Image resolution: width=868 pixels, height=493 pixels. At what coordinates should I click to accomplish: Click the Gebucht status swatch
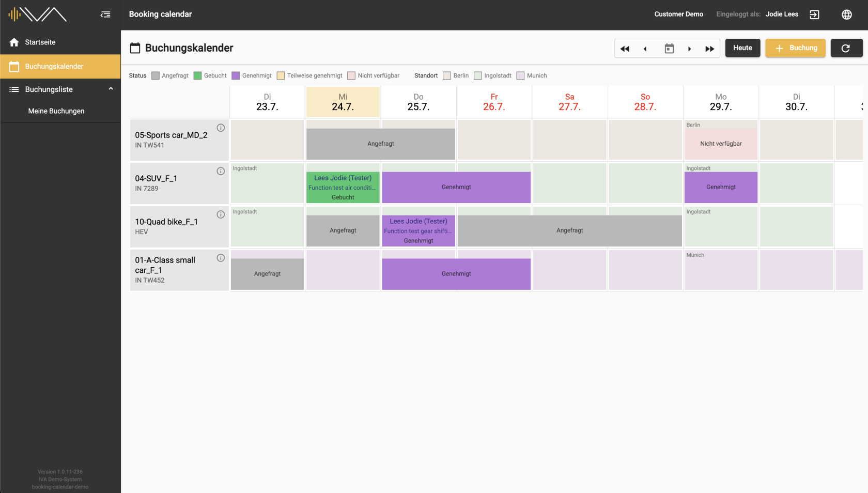coord(197,75)
